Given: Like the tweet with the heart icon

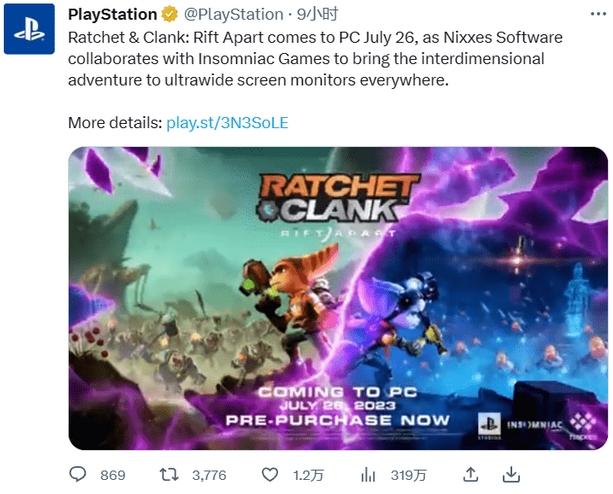Looking at the screenshot, I should (x=269, y=473).
